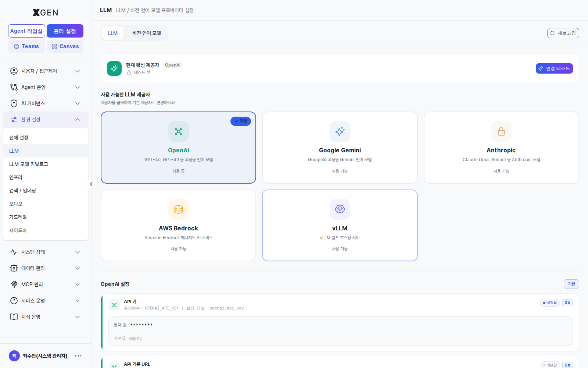Open 가드레일 settings
588x368 pixels.
click(x=46, y=217)
